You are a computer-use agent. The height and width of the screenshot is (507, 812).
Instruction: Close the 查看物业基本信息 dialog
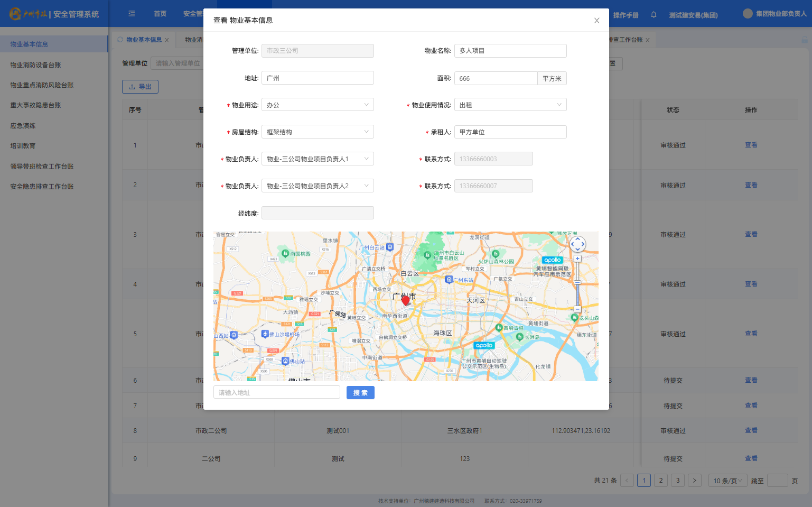[596, 21]
